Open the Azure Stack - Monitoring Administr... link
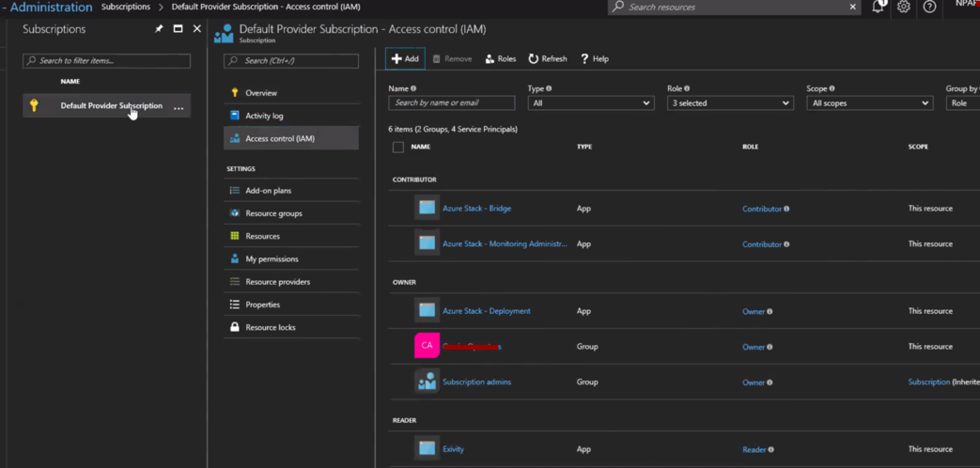Screen dimensions: 980x468 click(505, 243)
